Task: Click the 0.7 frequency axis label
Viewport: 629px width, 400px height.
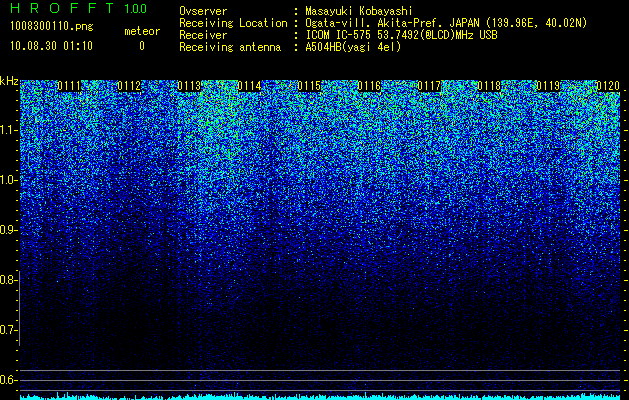Action: [x=8, y=330]
